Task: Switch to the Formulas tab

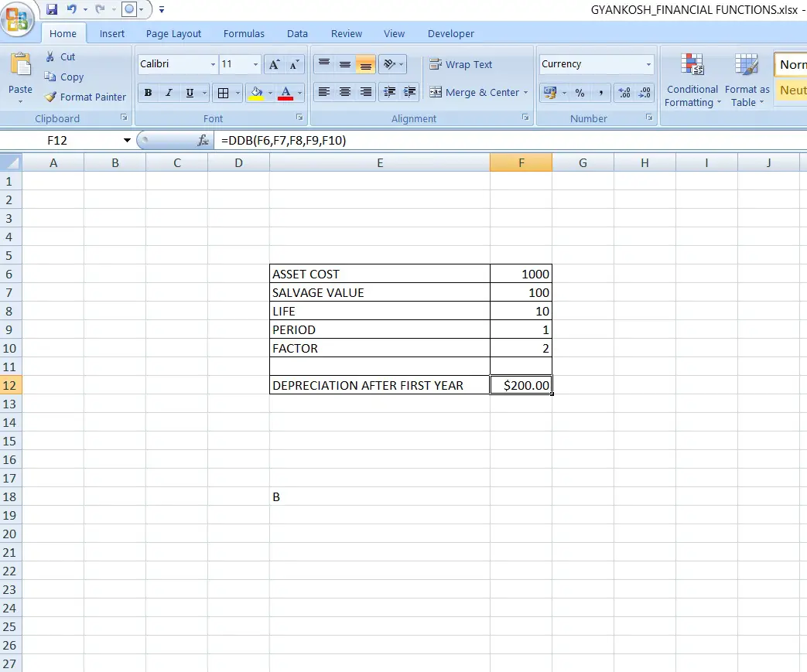Action: (244, 33)
